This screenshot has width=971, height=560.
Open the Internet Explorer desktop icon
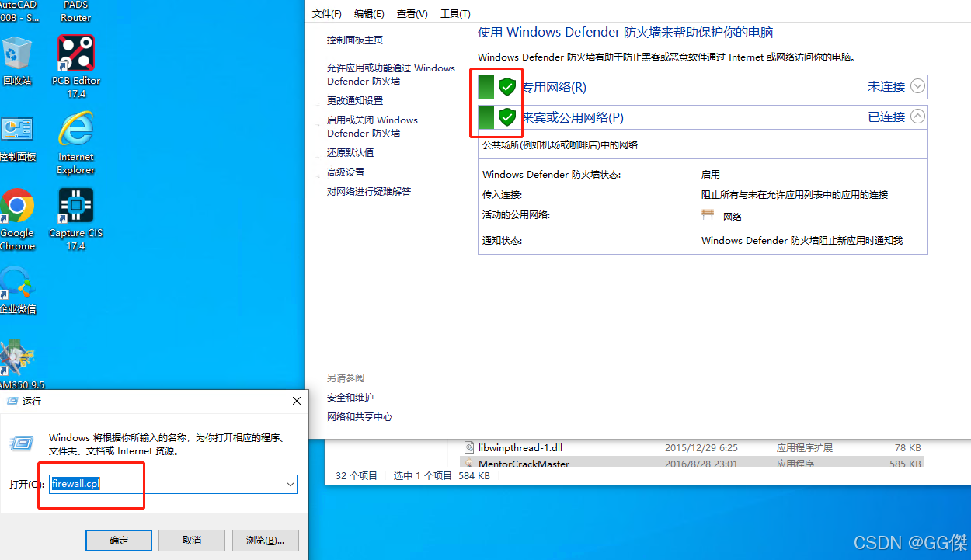76,143
